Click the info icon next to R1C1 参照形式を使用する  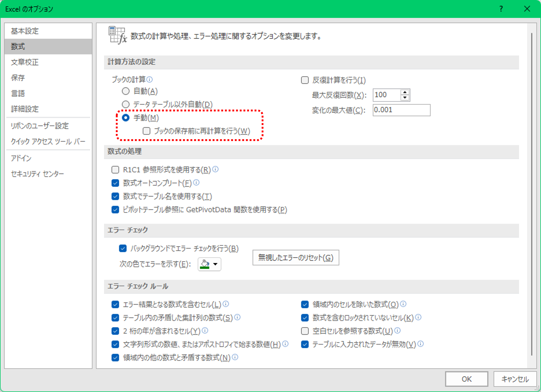click(216, 169)
